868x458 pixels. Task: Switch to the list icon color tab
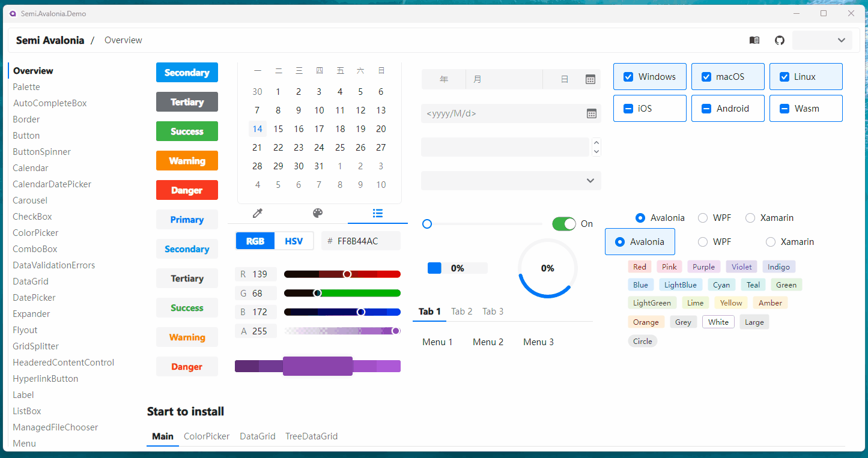pyautogui.click(x=377, y=213)
